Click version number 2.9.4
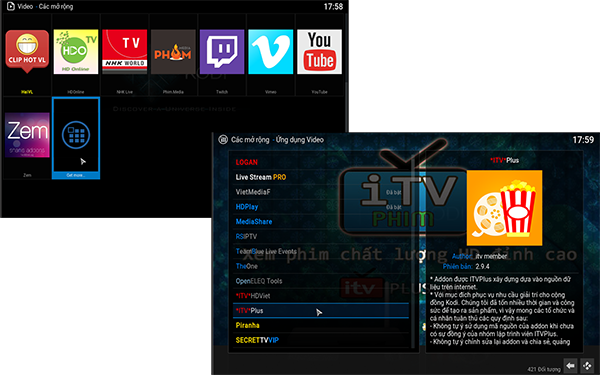This screenshot has height=375, width=600. coord(482,266)
